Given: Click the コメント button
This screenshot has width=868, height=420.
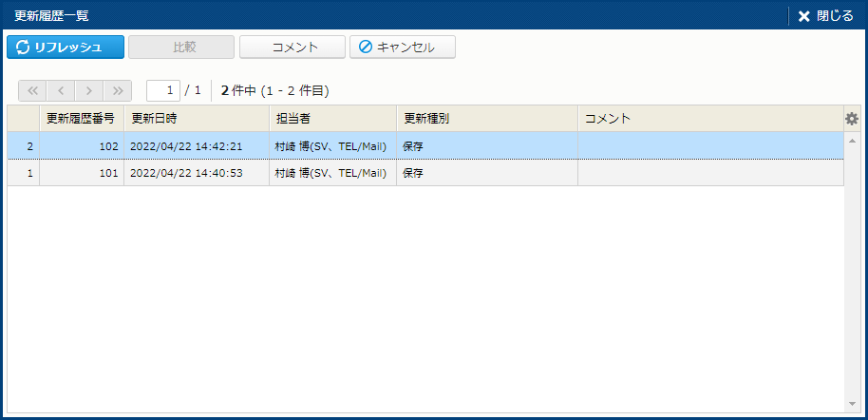Looking at the screenshot, I should click(x=292, y=48).
